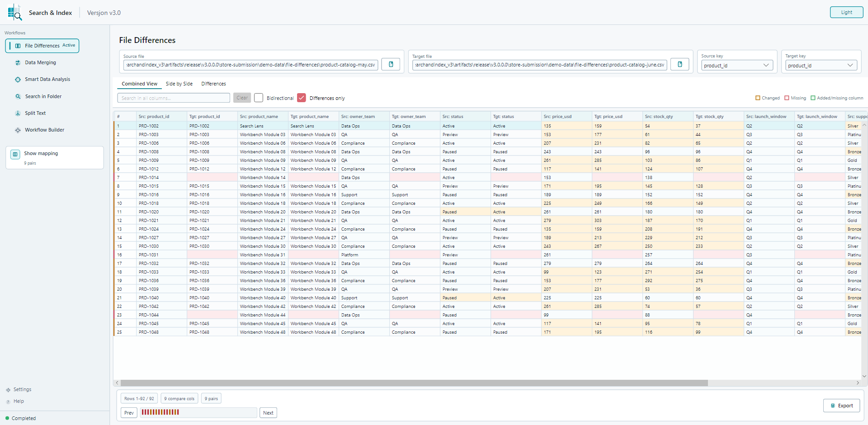Select the source Search Lens name cell
868x425 pixels.
263,126
